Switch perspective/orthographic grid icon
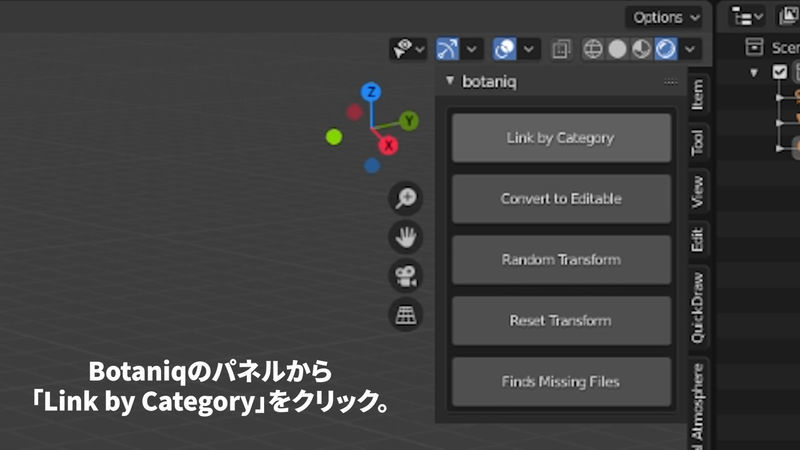Viewport: 800px width, 450px height. 406,315
